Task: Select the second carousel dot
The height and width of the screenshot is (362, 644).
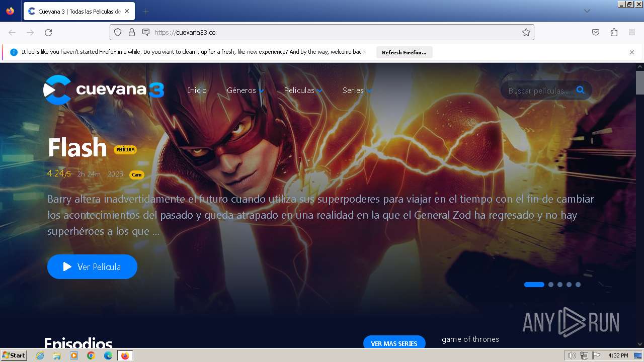Action: [x=551, y=285]
